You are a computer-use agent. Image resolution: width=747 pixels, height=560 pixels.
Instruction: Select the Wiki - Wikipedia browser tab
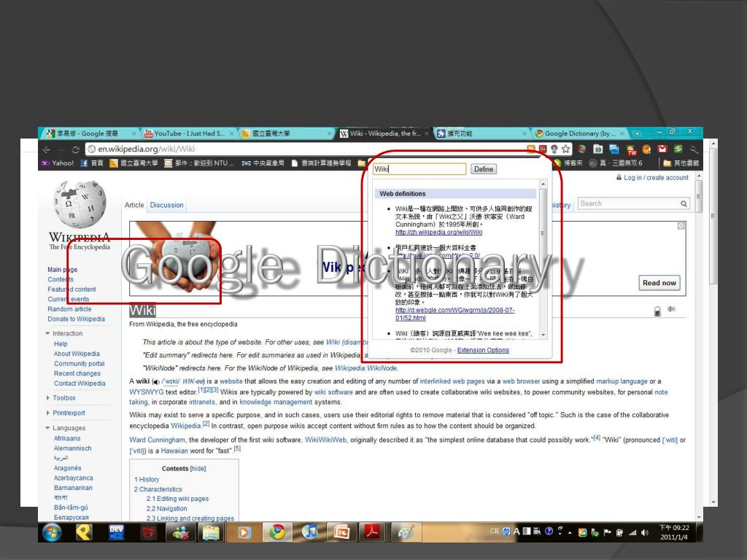pos(384,134)
